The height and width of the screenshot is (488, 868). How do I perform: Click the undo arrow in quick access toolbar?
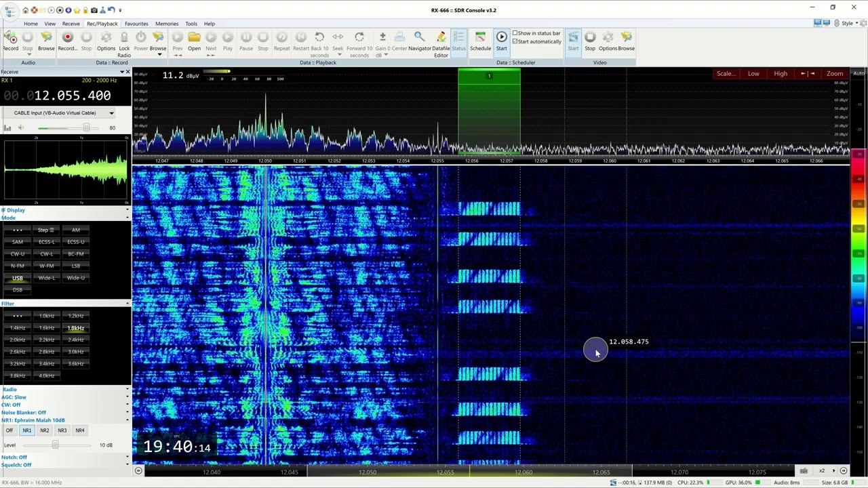[x=110, y=10]
